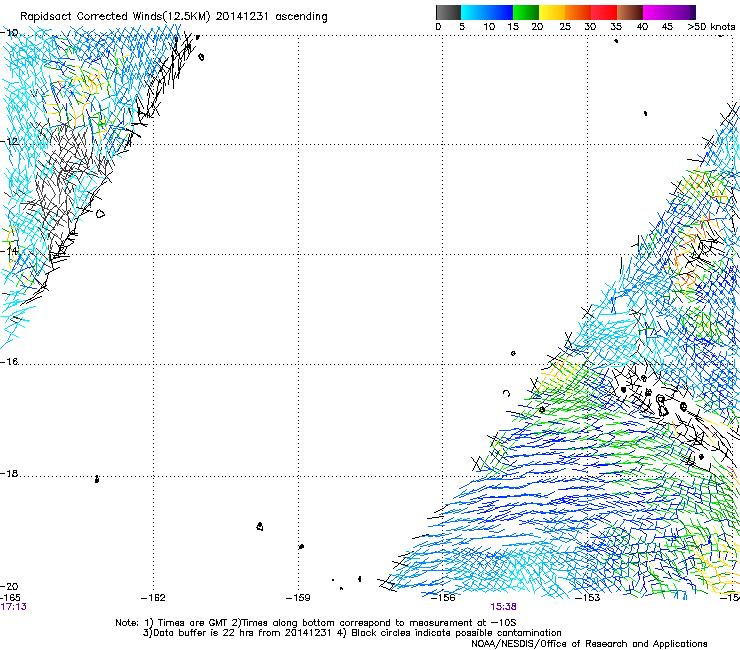Click the NOAA/NESDIS credit text
The height and width of the screenshot is (650, 740).
pos(589,643)
